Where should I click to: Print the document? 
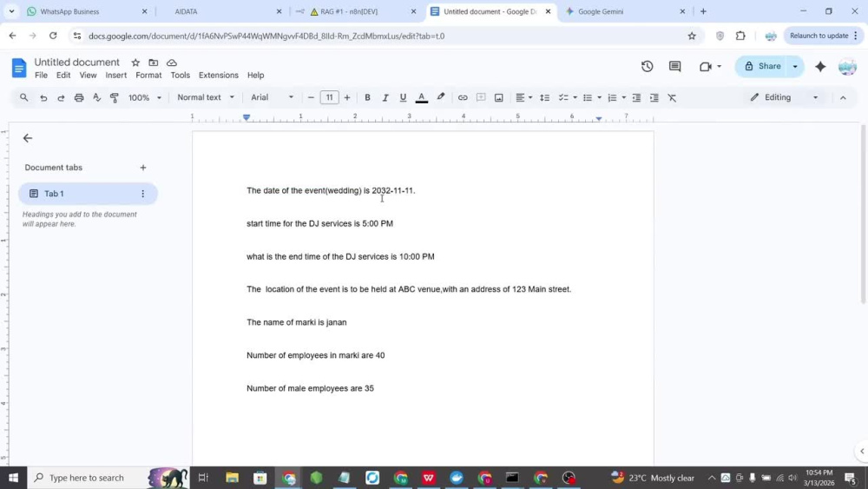tap(79, 97)
